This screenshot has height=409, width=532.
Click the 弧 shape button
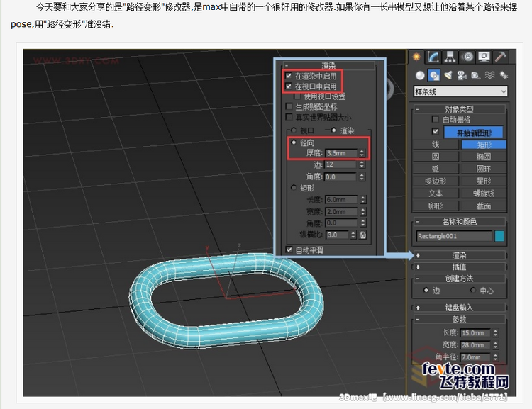[436, 169]
